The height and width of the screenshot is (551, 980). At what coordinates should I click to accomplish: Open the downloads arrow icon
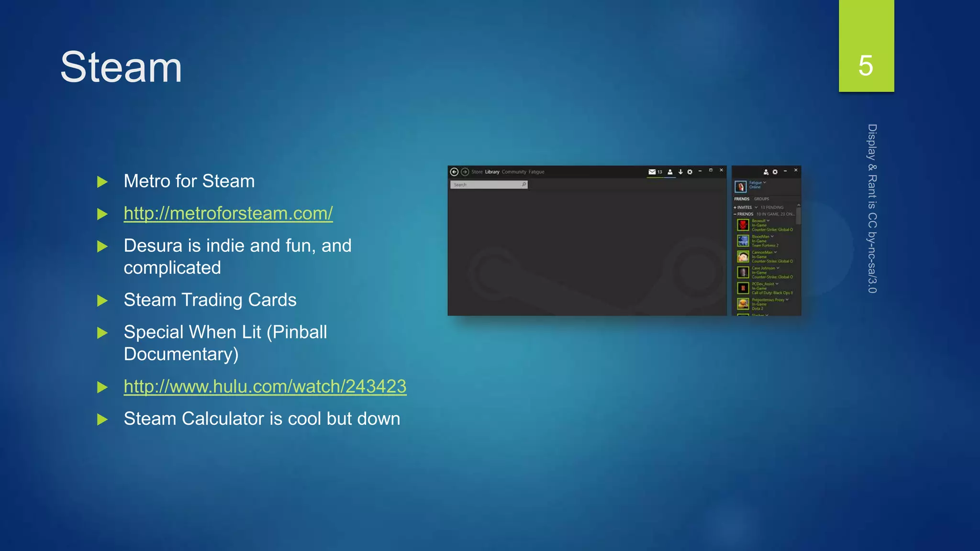[x=680, y=172]
